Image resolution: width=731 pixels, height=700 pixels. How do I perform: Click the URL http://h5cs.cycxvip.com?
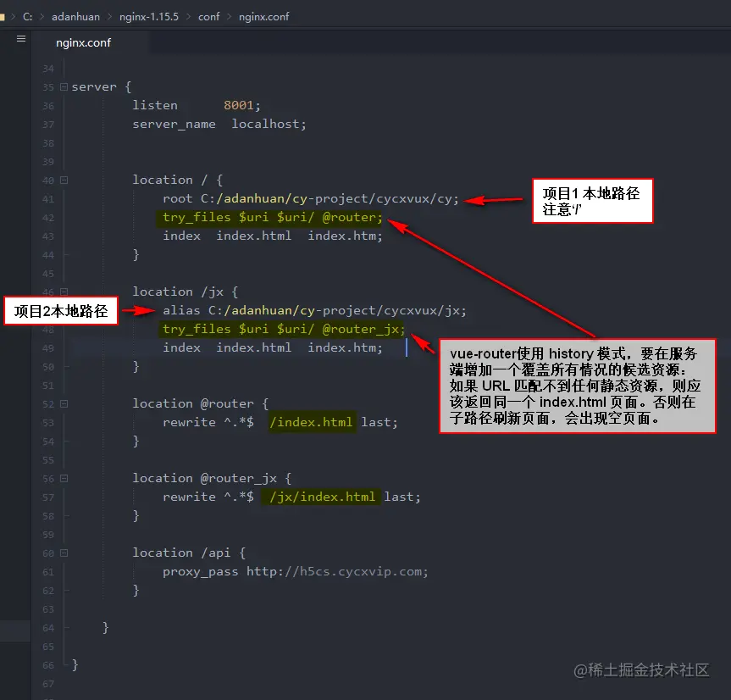[334, 572]
